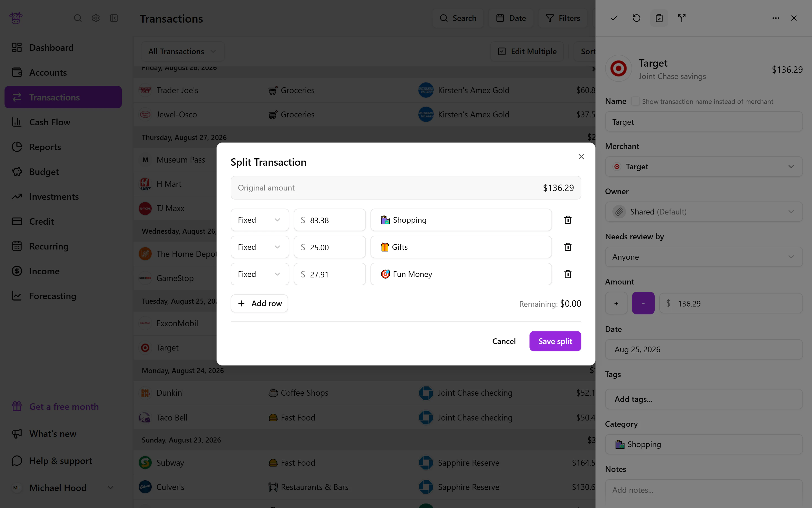
Task: Open the Fun Money category selector
Action: (461, 274)
